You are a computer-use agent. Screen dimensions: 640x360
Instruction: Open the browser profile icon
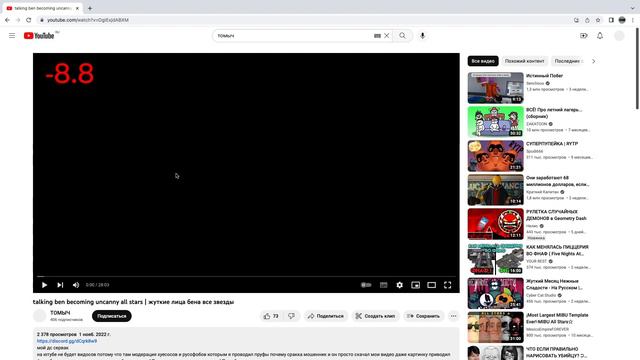tap(622, 20)
